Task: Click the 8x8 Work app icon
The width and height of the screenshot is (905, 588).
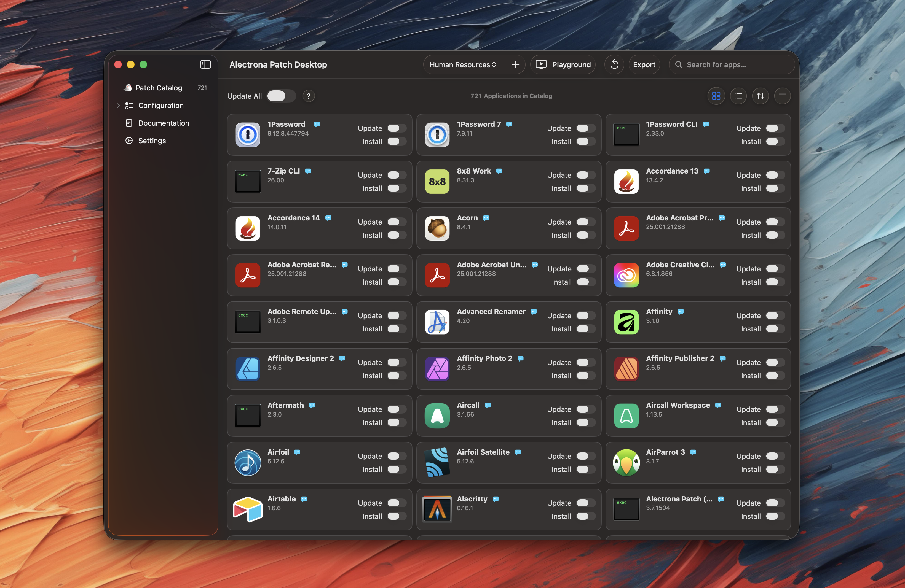Action: tap(437, 182)
